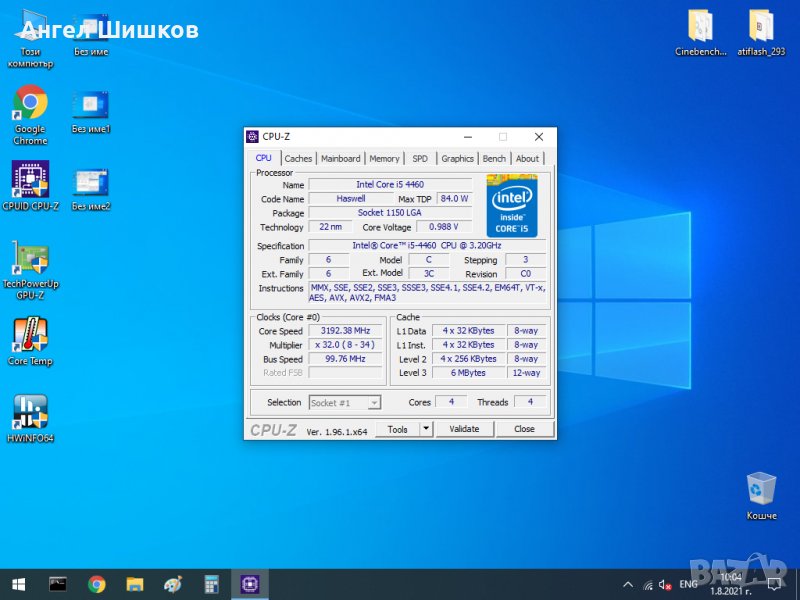Image resolution: width=800 pixels, height=600 pixels.
Task: Launch the HWiNFO64 desktop shortcut
Action: click(30, 411)
